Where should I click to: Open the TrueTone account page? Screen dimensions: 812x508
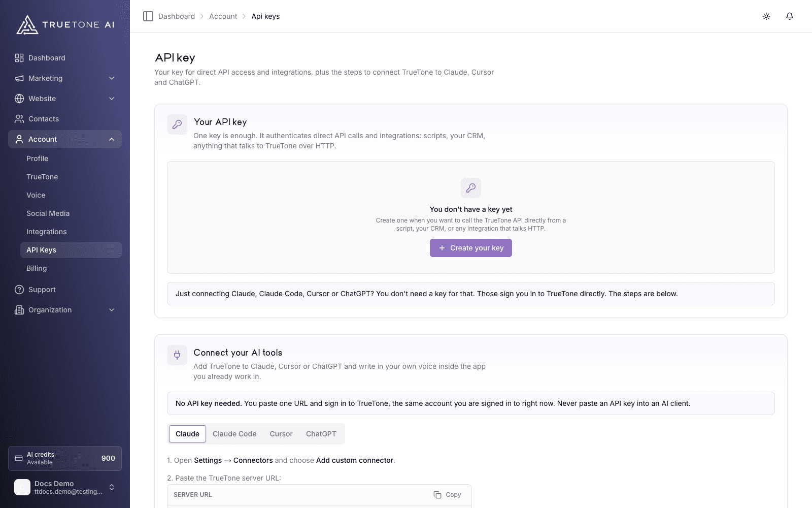click(x=71, y=177)
